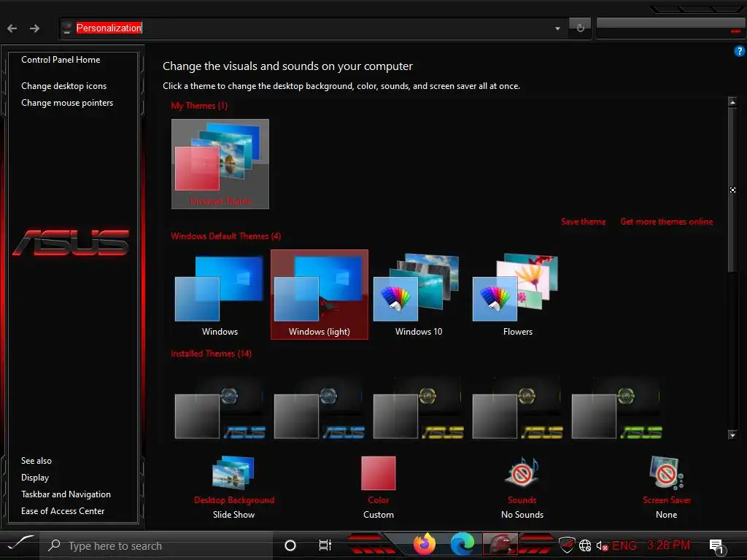Open Change desktop icons
Screen dimensions: 747x560
[x=64, y=86]
